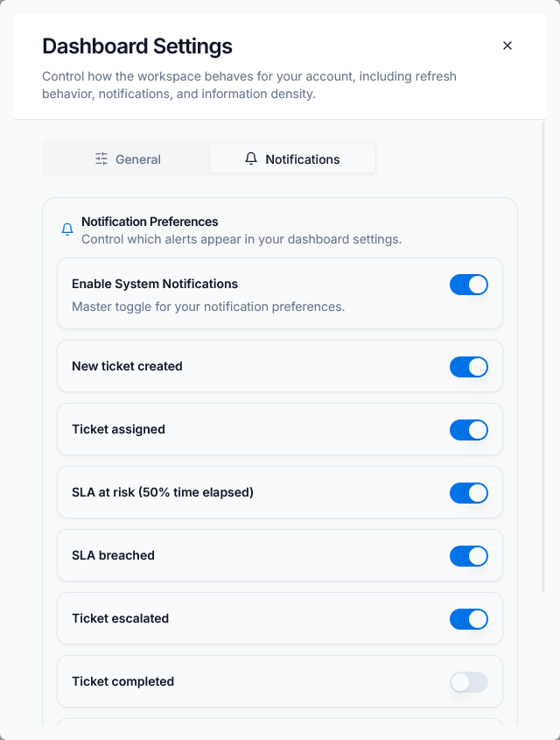Image resolution: width=560 pixels, height=740 pixels.
Task: Disable the Enable System Notifications toggle
Action: pyautogui.click(x=469, y=285)
